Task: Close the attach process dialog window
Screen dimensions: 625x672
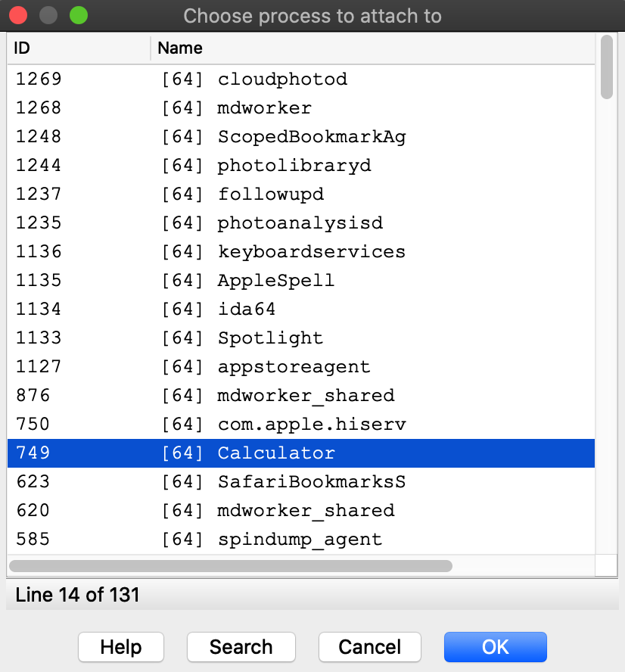Action: coord(18,15)
